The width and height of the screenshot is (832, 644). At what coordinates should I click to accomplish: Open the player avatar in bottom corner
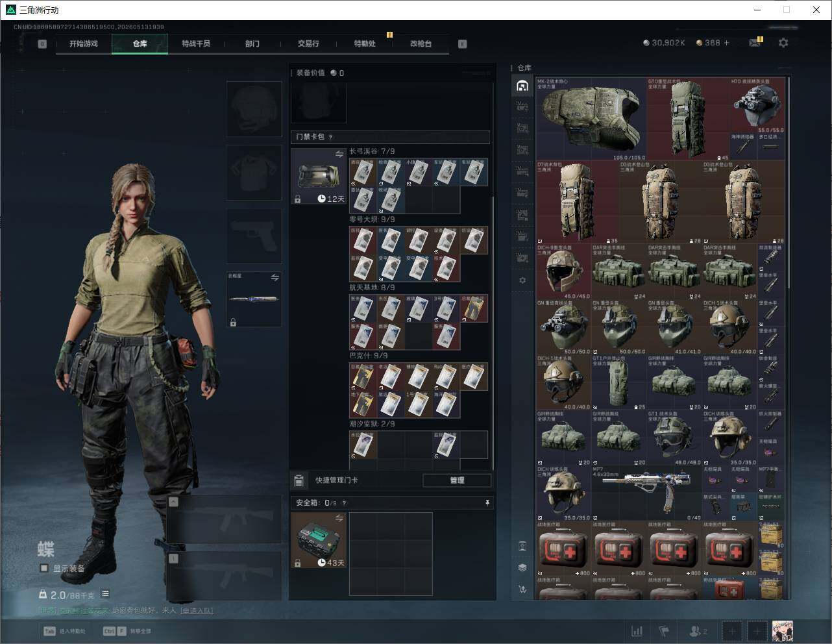point(783,631)
